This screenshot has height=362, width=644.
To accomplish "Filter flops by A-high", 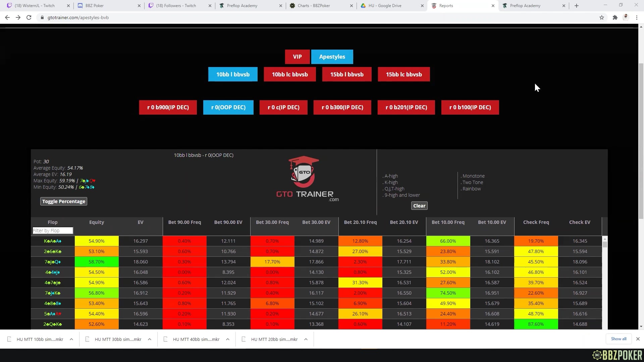I will (x=391, y=176).
